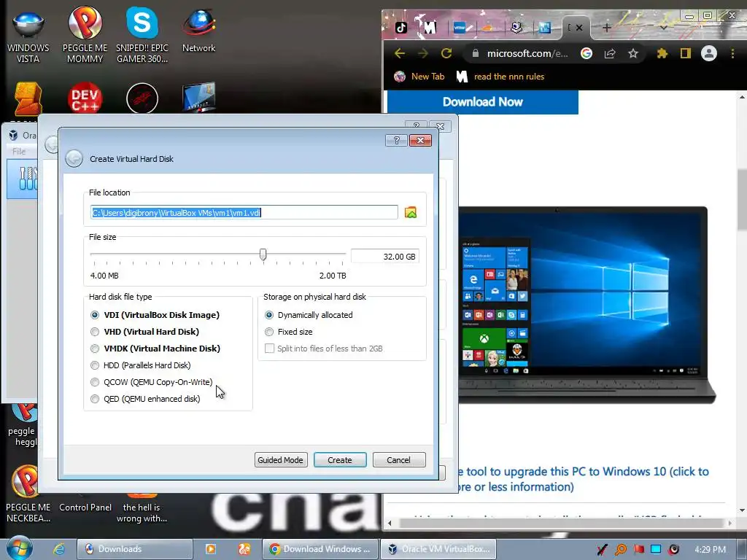Switch to Guided Mode
747x560 pixels.
click(x=281, y=460)
